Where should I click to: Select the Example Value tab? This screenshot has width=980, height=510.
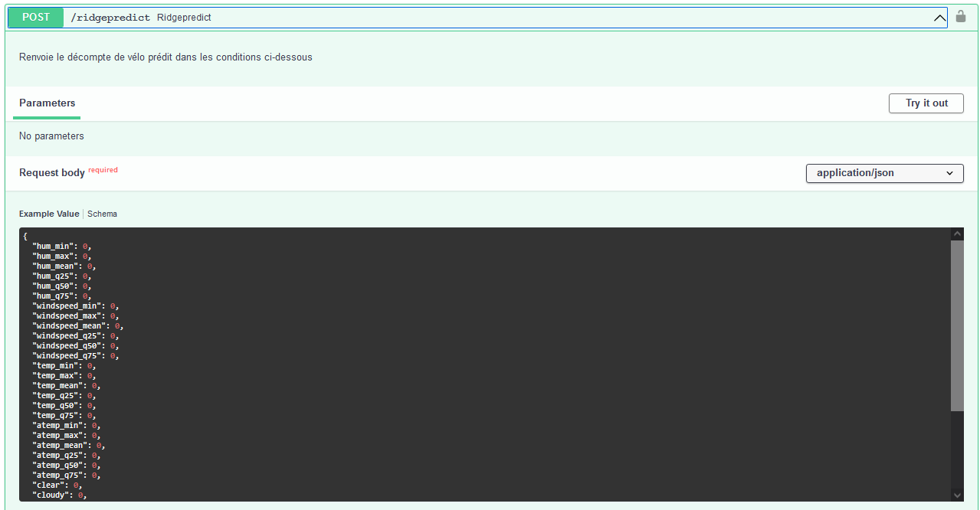pos(49,214)
